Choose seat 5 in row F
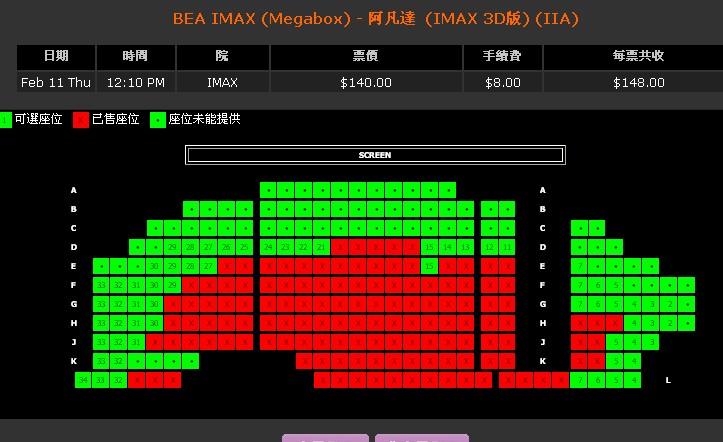The width and height of the screenshot is (723, 442). point(616,285)
